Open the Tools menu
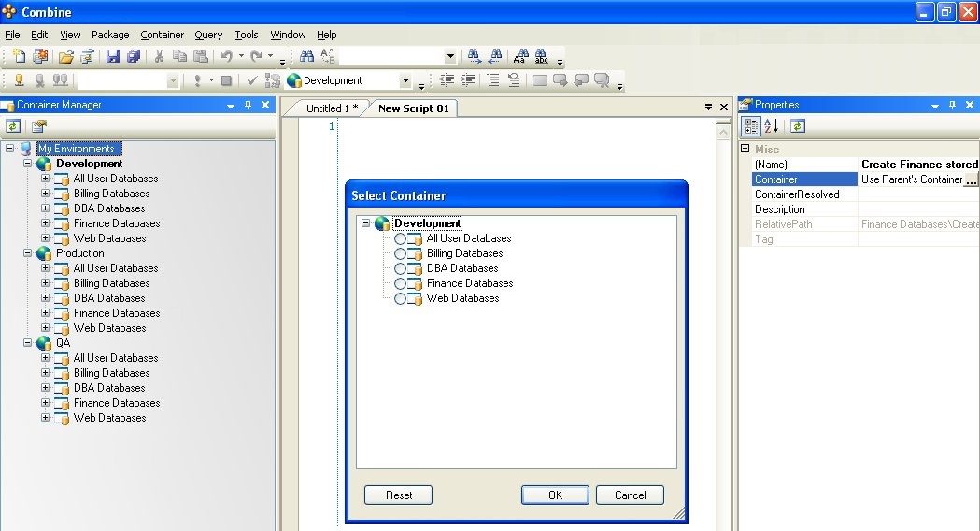This screenshot has width=980, height=531. click(247, 35)
